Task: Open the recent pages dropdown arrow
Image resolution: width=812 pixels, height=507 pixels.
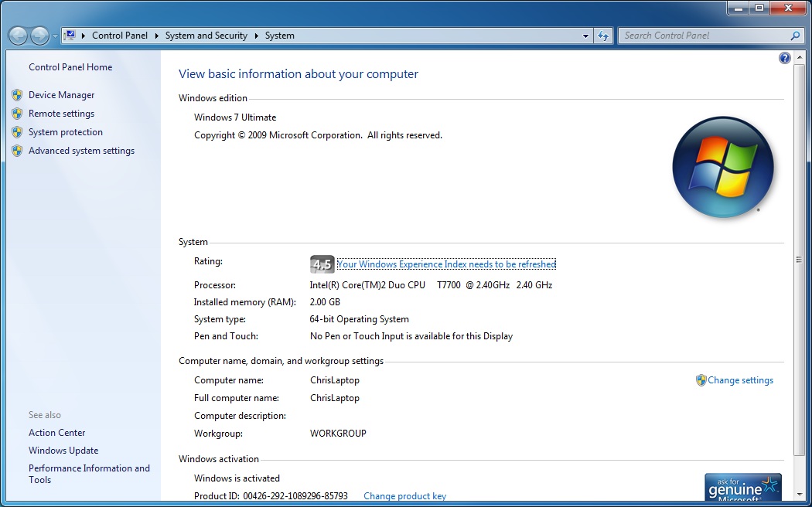Action: 55,36
